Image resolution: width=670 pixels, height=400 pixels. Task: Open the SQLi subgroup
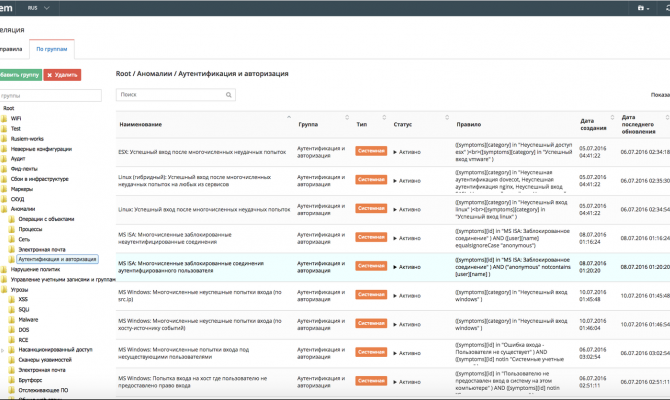24,310
